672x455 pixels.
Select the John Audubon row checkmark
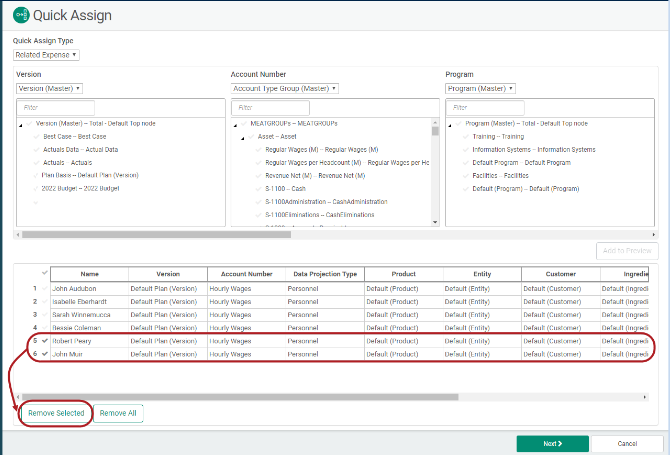tap(45, 288)
